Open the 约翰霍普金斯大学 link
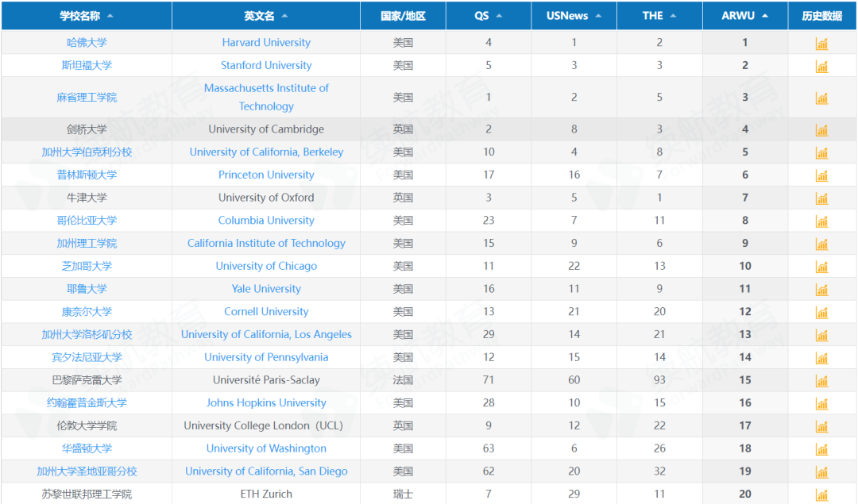The height and width of the screenshot is (504, 858). [x=87, y=403]
